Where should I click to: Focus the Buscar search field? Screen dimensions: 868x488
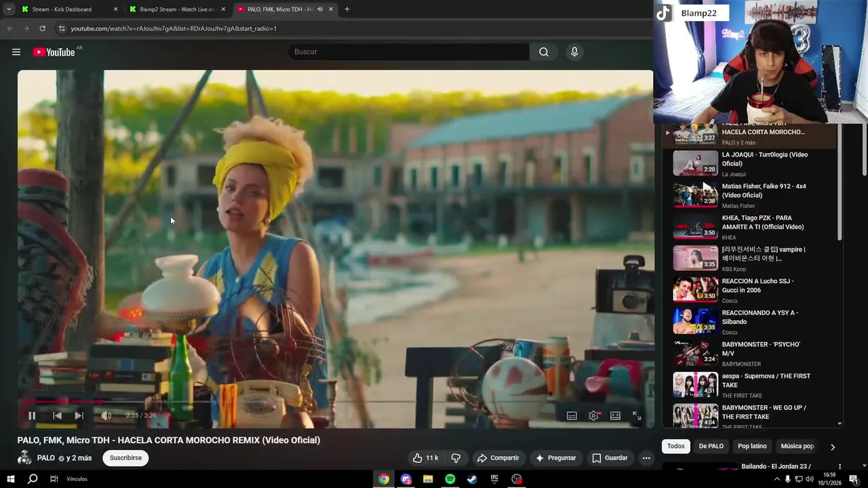[x=409, y=52]
